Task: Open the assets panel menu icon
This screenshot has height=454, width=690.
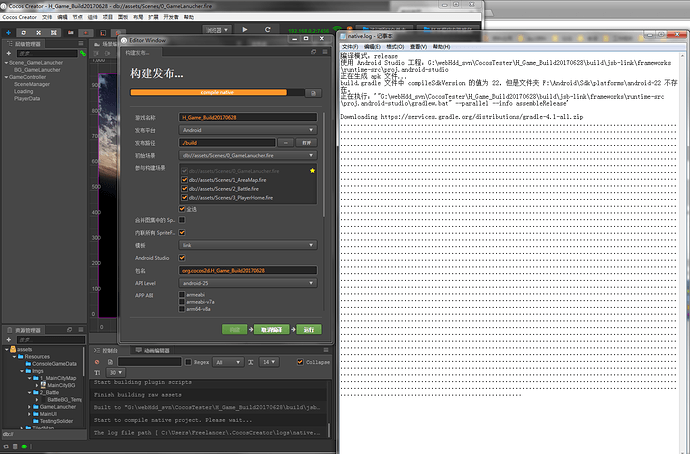Action: pyautogui.click(x=81, y=330)
